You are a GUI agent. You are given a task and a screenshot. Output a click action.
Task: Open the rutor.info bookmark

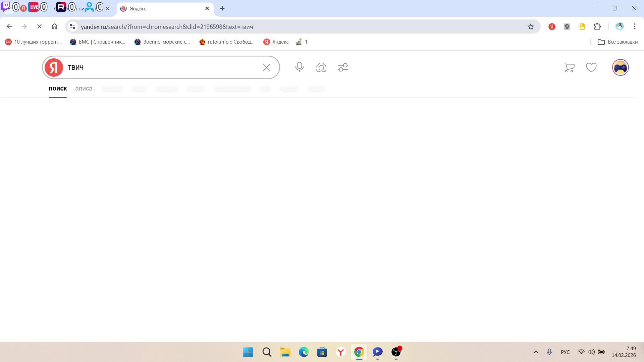coord(227,42)
